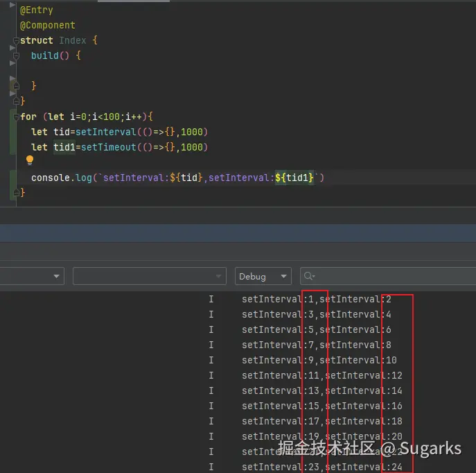This screenshot has height=473, width=476.
Task: Open the Debug log level dropdown
Action: point(263,276)
